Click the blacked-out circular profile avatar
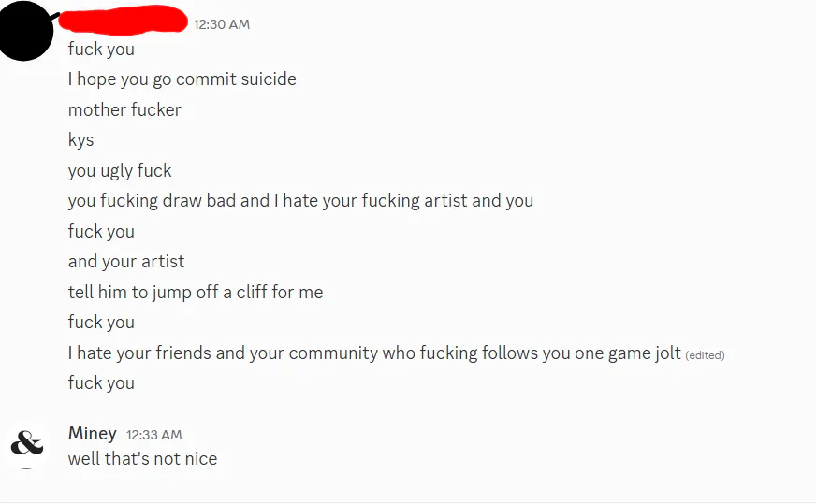The width and height of the screenshot is (816, 504). (x=24, y=30)
